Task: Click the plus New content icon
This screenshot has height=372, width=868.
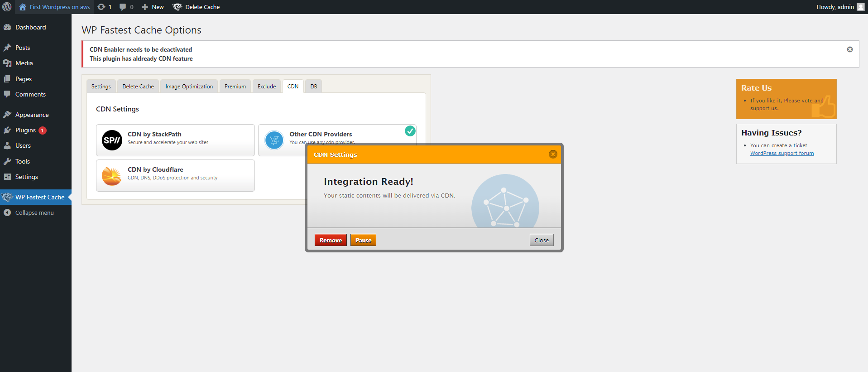Action: pyautogui.click(x=145, y=7)
